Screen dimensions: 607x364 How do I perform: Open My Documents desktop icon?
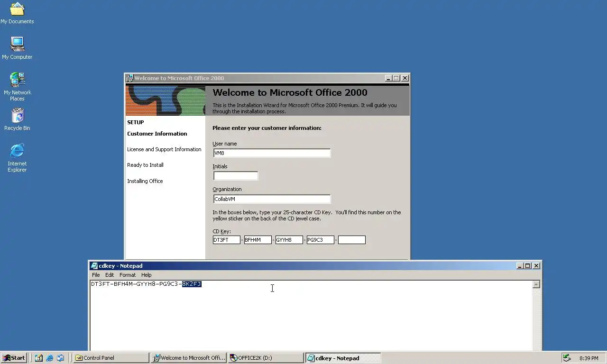pyautogui.click(x=17, y=13)
